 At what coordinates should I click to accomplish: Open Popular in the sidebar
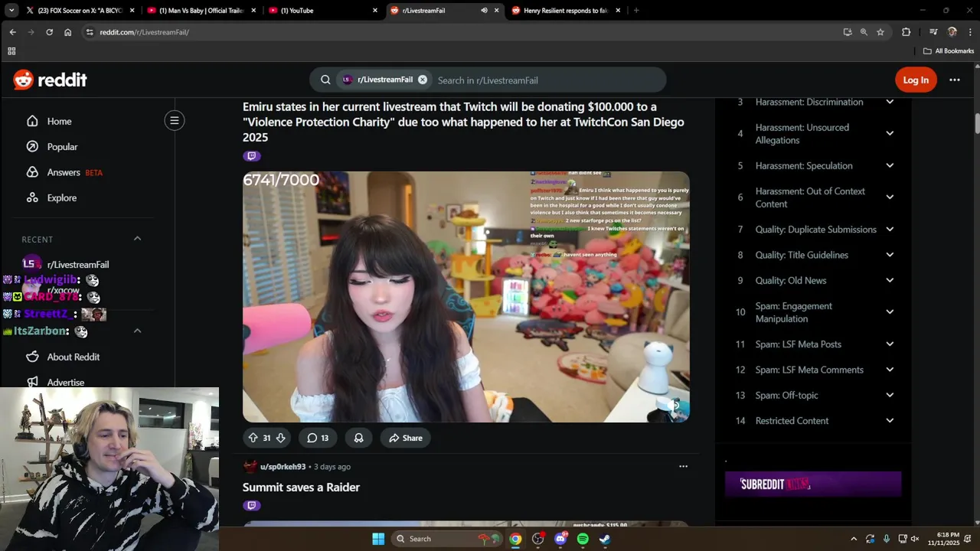point(62,146)
